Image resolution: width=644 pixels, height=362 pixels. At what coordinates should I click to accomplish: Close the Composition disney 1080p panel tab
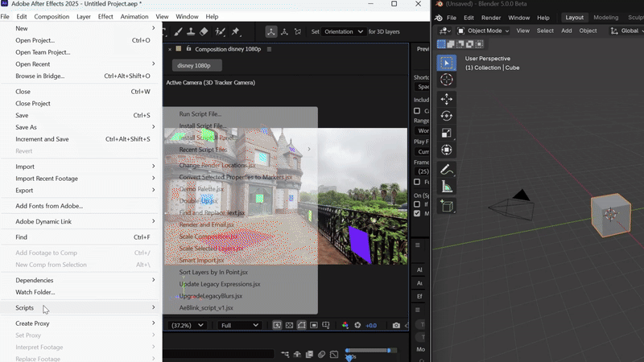(170, 49)
